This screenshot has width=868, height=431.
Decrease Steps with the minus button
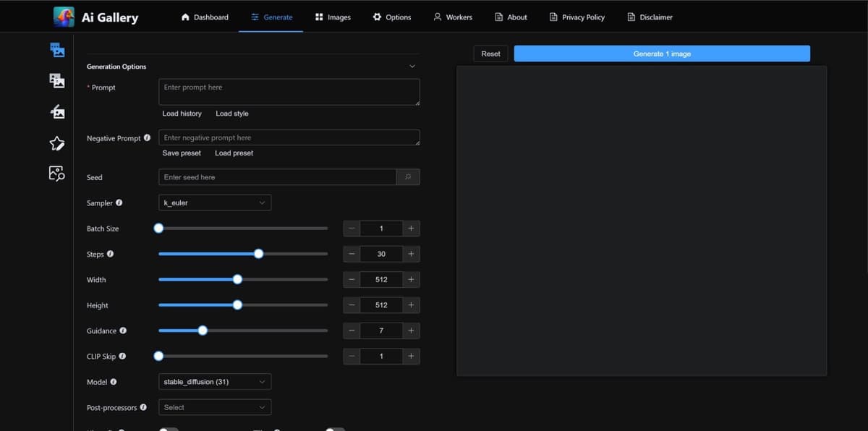coord(352,254)
